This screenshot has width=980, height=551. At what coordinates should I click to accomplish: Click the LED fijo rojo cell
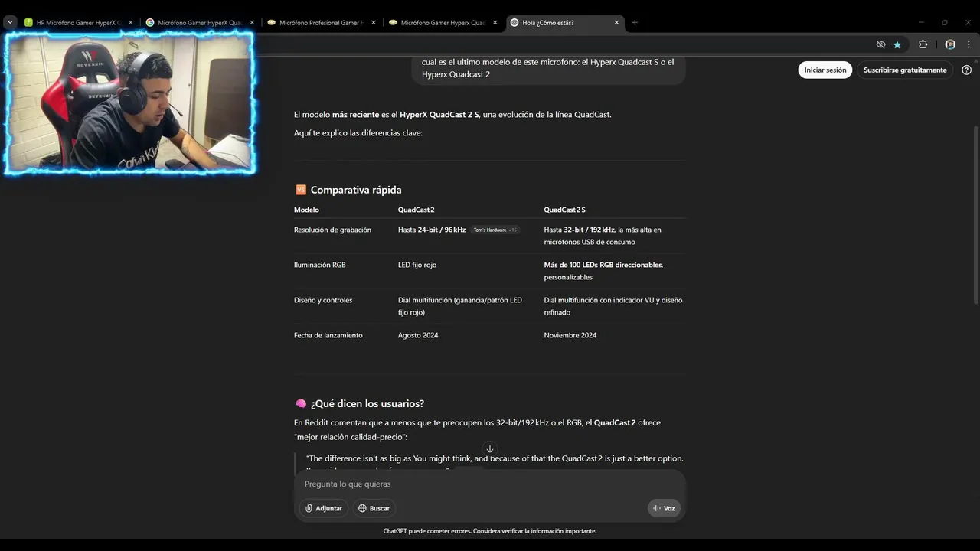(417, 265)
